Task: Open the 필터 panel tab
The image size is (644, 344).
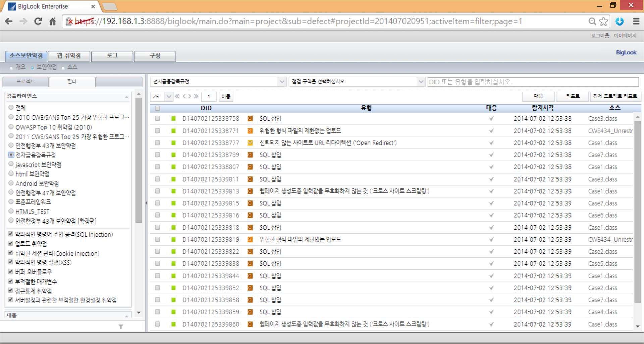Action: (x=72, y=82)
